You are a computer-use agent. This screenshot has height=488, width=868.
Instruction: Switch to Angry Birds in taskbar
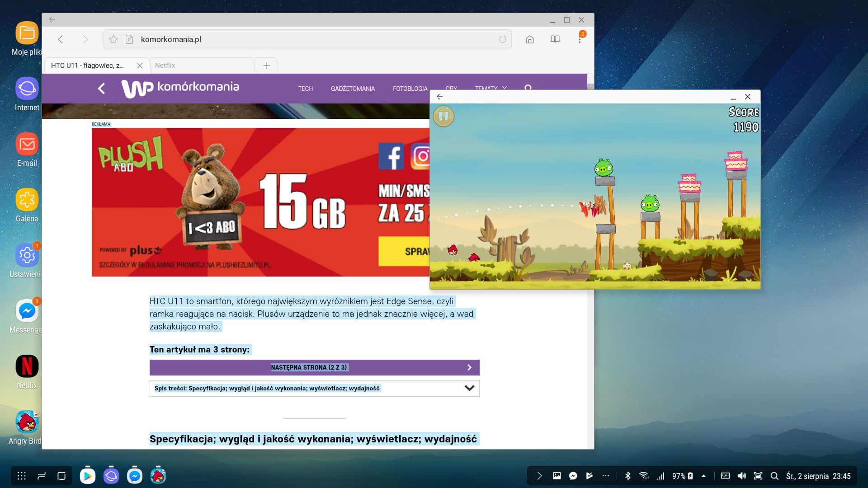click(158, 476)
